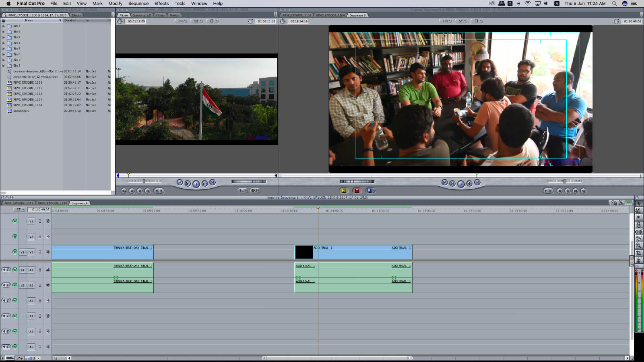Click the red Overwrite edit button
This screenshot has width=644, height=362.
pyautogui.click(x=357, y=191)
